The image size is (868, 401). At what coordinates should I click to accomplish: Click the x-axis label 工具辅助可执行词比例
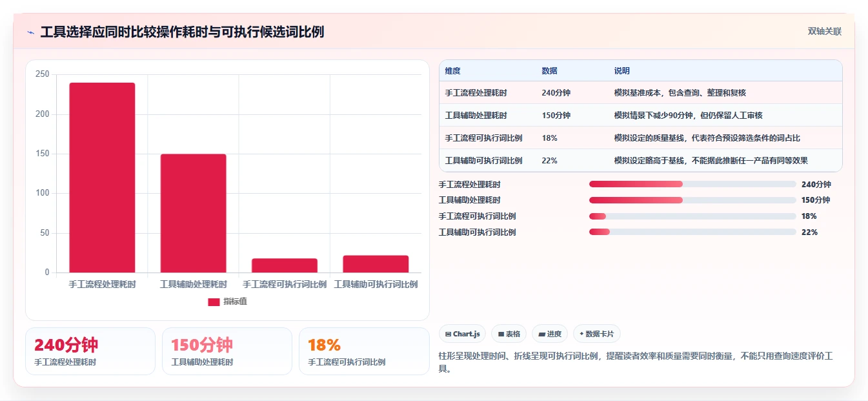pos(376,284)
